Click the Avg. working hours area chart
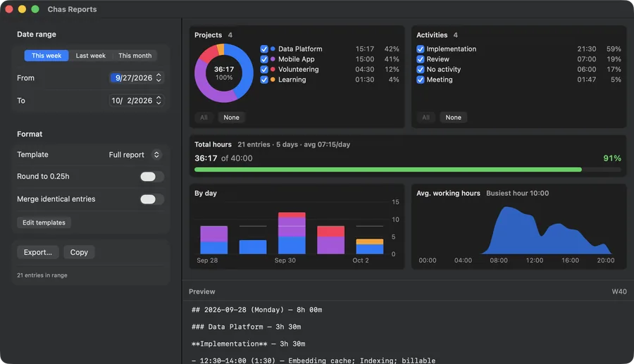The width and height of the screenshot is (634, 364). click(546, 231)
